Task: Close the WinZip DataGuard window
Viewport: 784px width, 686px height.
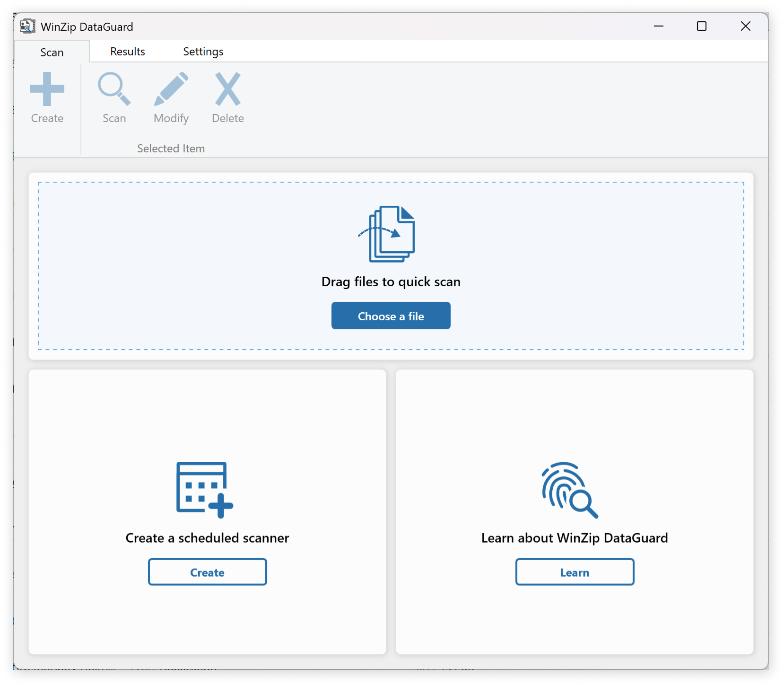Action: (745, 26)
